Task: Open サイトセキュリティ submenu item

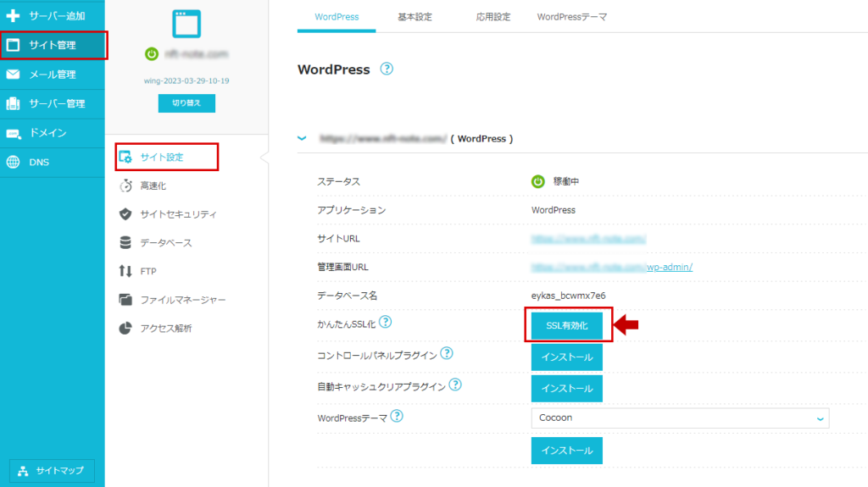Action: 178,214
